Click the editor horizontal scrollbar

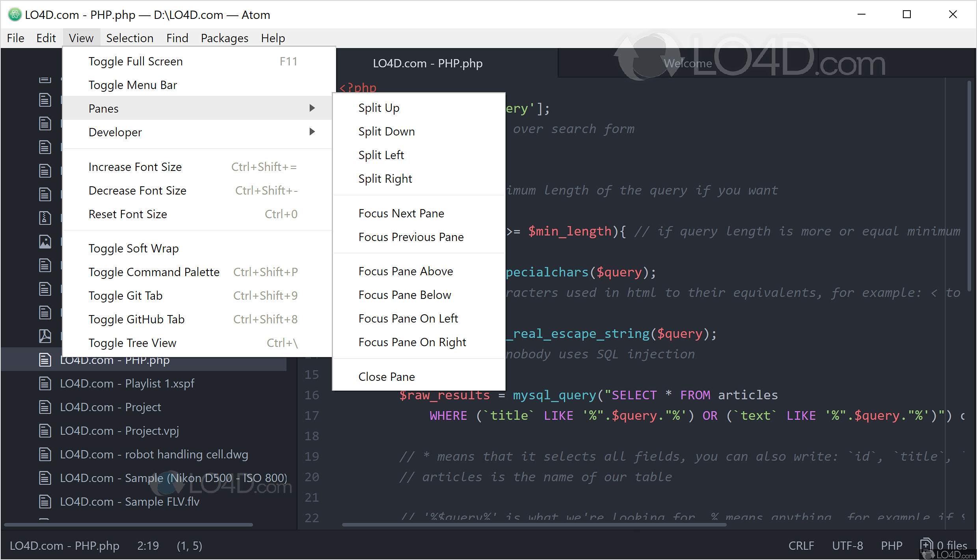(x=534, y=525)
